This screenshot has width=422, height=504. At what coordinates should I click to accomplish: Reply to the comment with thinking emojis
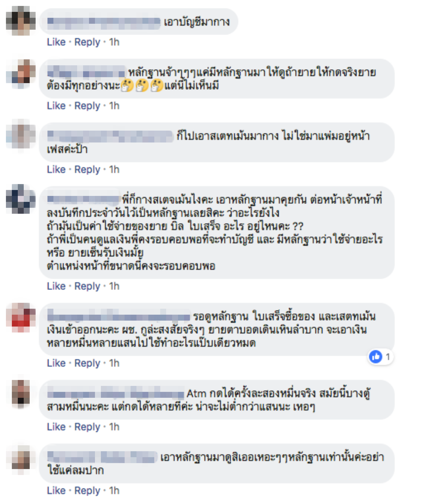pos(87,106)
